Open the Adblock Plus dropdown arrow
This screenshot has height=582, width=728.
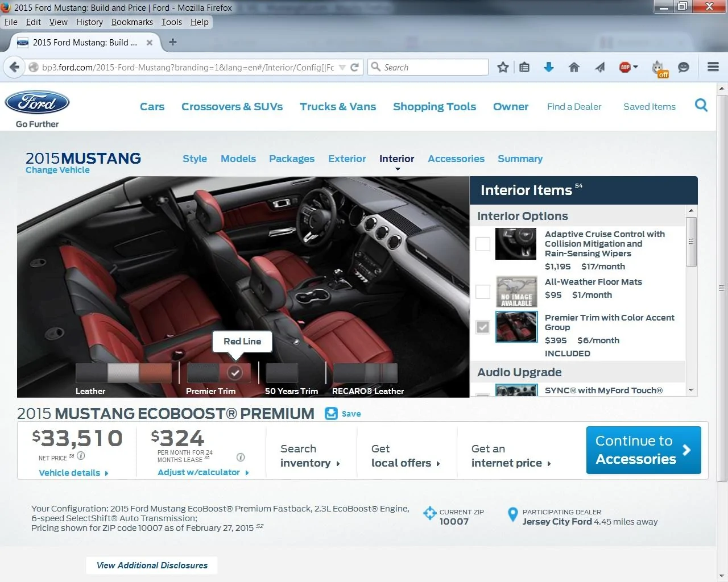coord(635,67)
